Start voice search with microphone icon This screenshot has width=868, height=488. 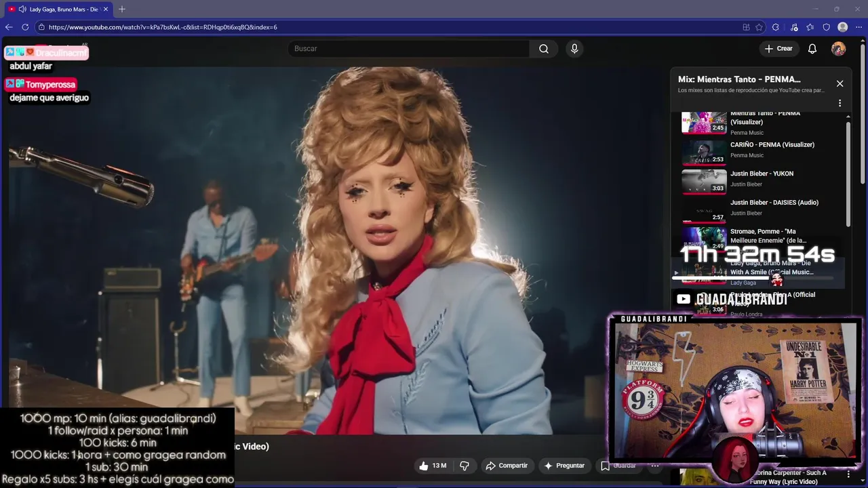point(574,49)
